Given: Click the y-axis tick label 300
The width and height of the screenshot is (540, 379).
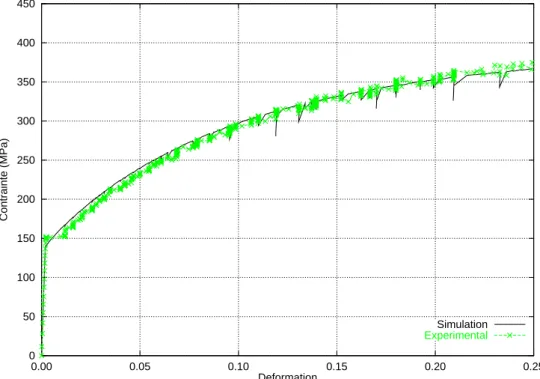Looking at the screenshot, I should coord(26,121).
